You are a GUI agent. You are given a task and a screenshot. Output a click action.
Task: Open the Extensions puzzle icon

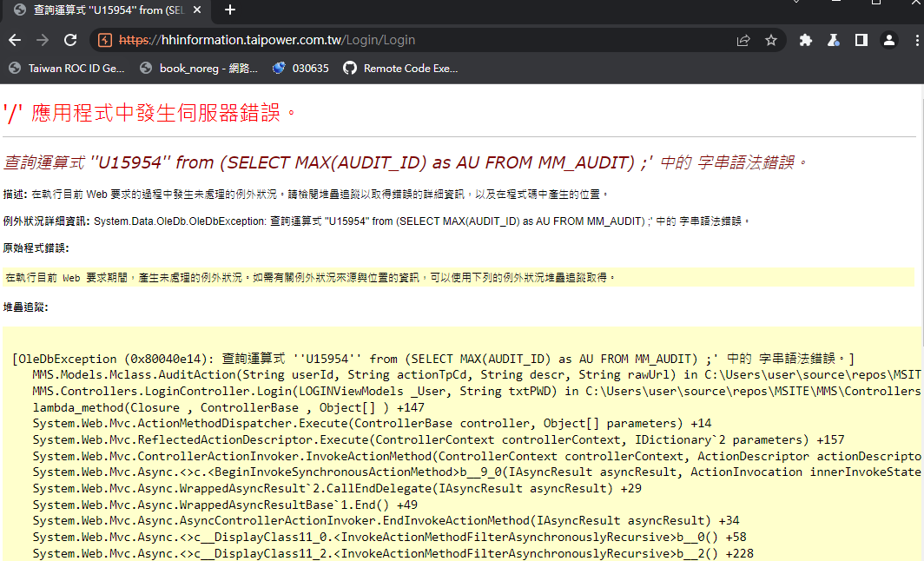pyautogui.click(x=806, y=40)
